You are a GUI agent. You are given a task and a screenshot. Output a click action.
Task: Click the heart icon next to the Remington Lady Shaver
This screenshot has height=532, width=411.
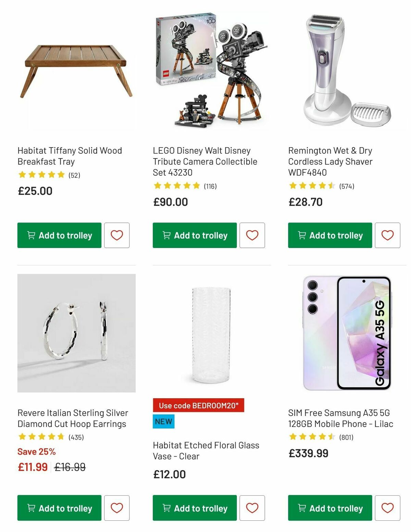coord(388,235)
